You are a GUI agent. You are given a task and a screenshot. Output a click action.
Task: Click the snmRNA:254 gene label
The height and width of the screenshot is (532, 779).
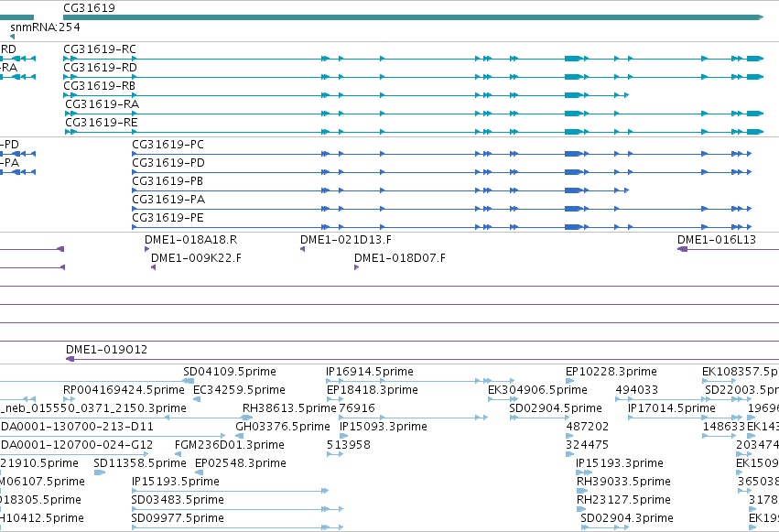pyautogui.click(x=45, y=27)
